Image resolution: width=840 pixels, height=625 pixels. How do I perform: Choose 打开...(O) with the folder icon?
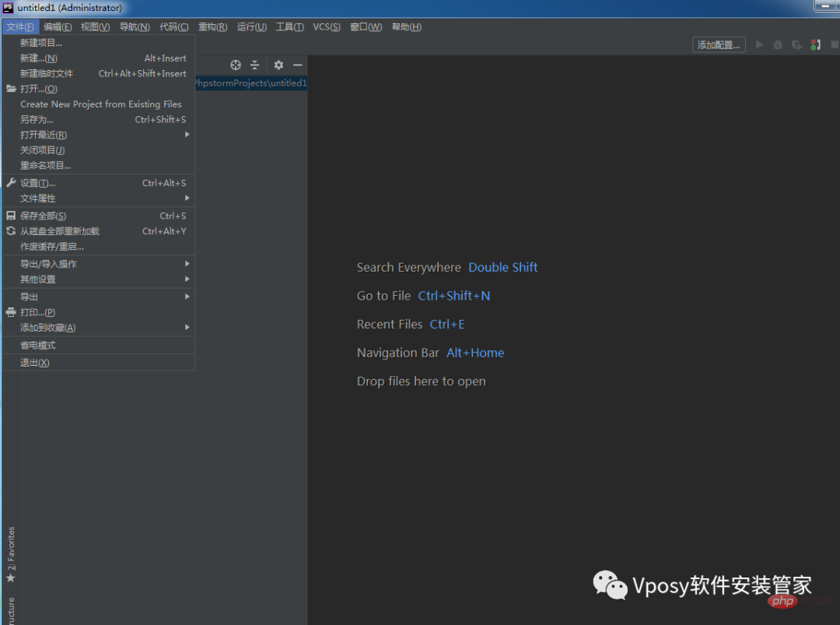pos(99,89)
